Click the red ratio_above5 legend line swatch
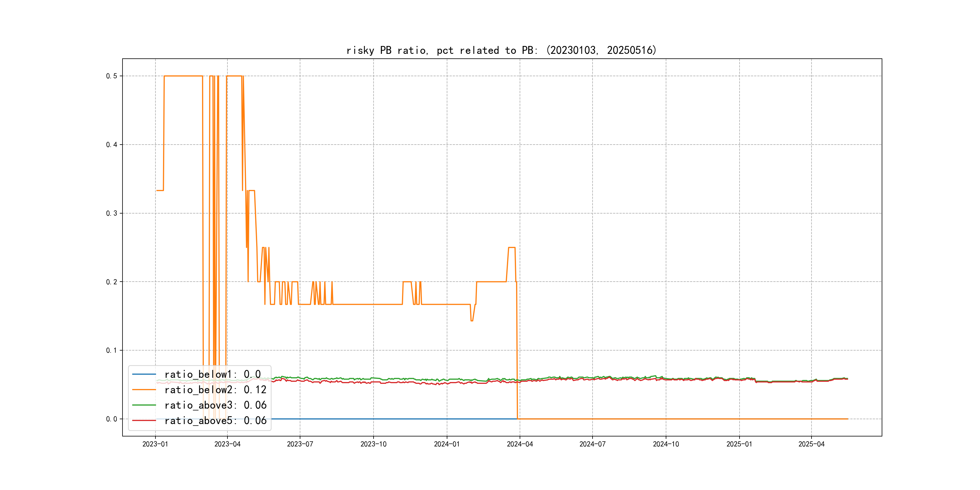Image resolution: width=980 pixels, height=490 pixels. pyautogui.click(x=144, y=420)
